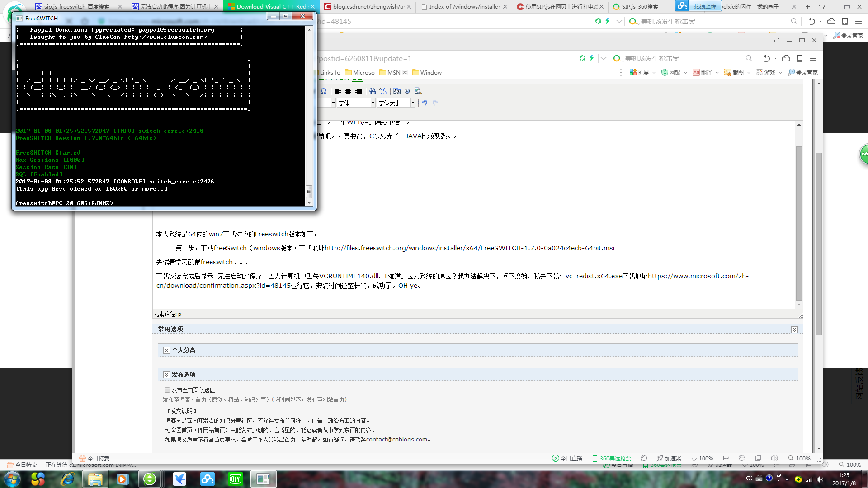Open the MSN 网 bookmark folder

(394, 72)
